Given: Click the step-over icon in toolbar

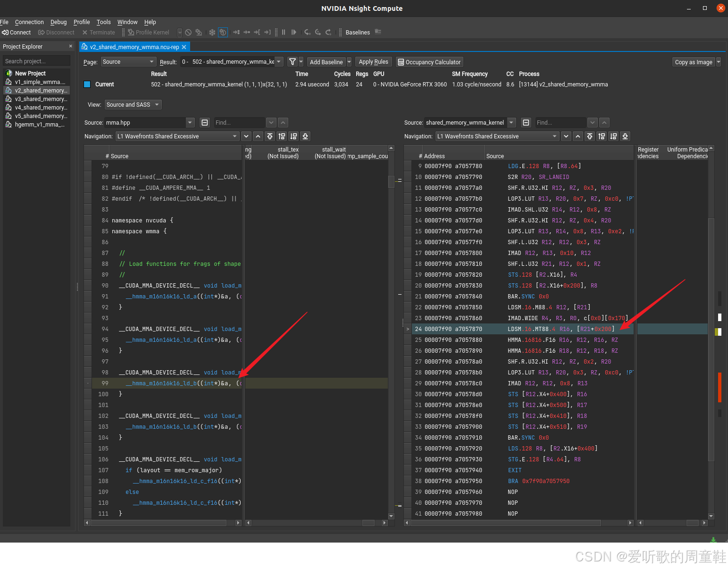Looking at the screenshot, I should tap(318, 33).
